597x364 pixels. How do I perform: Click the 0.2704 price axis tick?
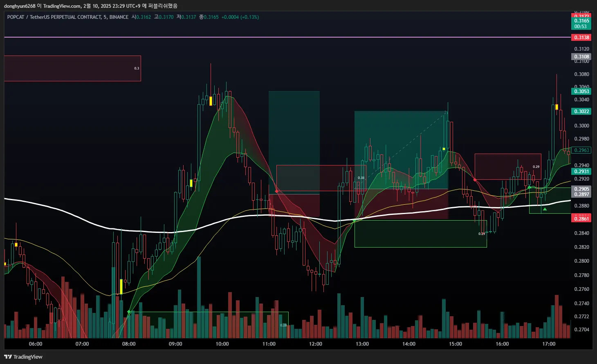coord(581,330)
